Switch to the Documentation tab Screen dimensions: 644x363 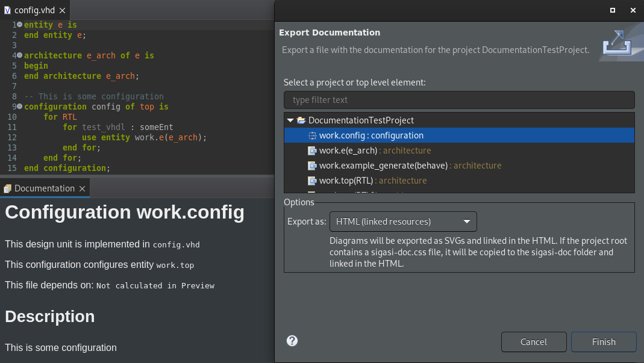coord(45,188)
